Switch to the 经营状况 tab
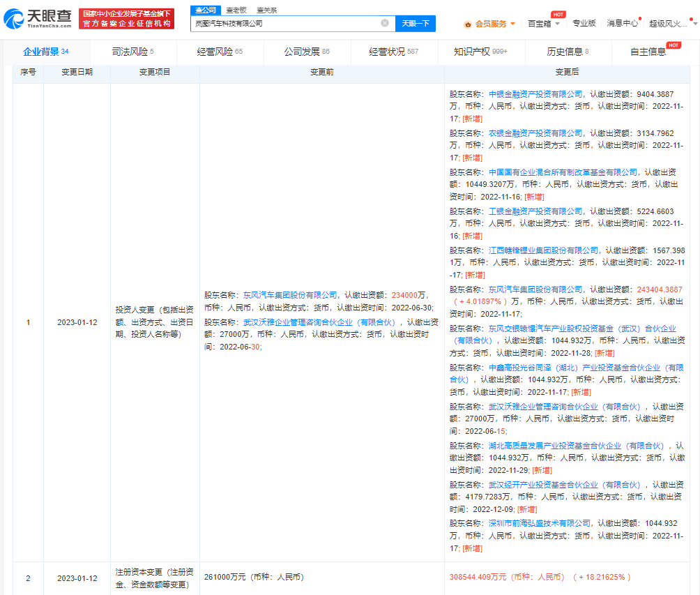The width and height of the screenshot is (700, 595). [x=394, y=52]
